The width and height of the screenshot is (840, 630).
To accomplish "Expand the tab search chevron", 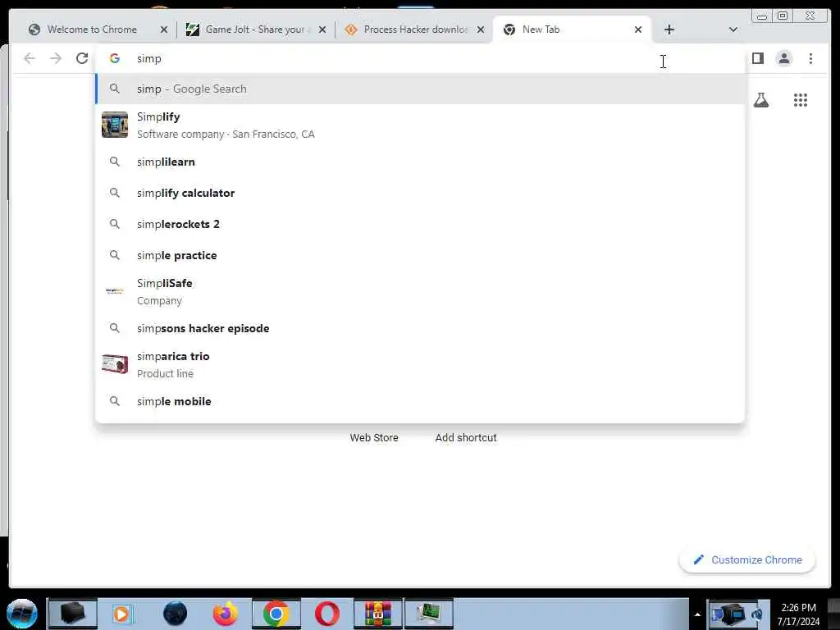I will tap(733, 30).
